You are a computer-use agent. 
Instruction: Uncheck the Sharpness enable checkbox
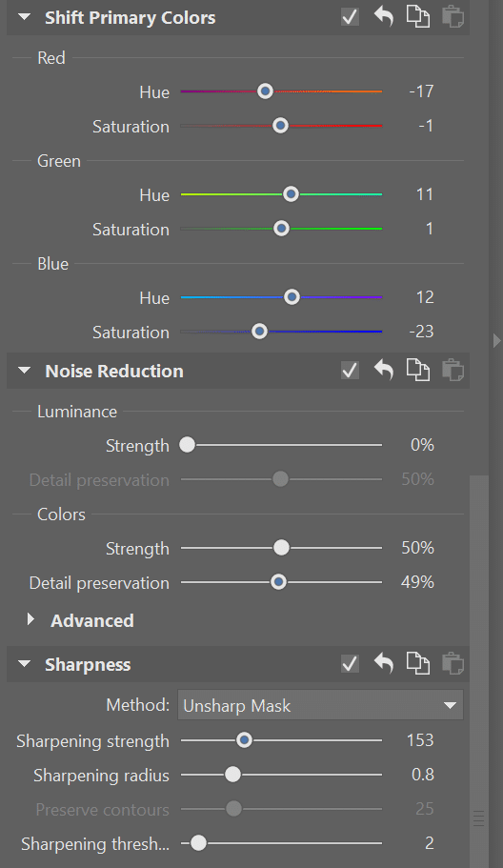350,663
